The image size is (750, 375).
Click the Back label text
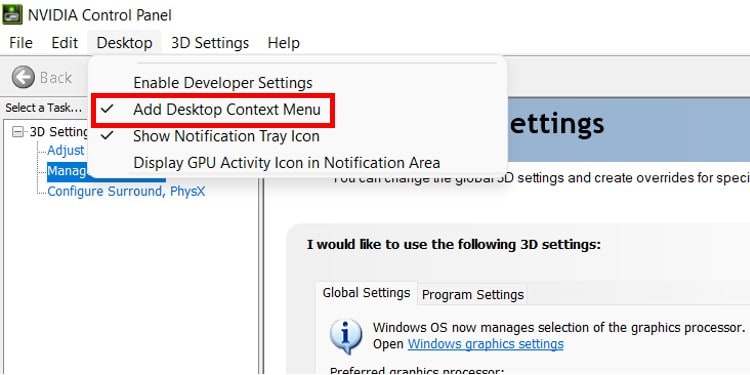point(55,78)
